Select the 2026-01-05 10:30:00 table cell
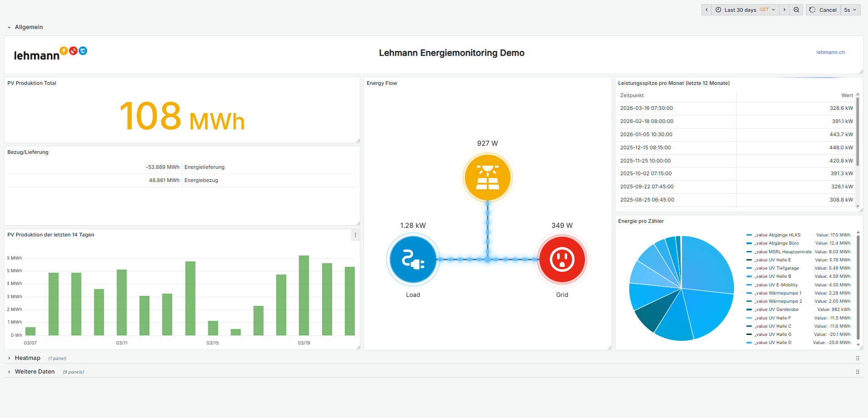868x418 pixels. pyautogui.click(x=646, y=134)
